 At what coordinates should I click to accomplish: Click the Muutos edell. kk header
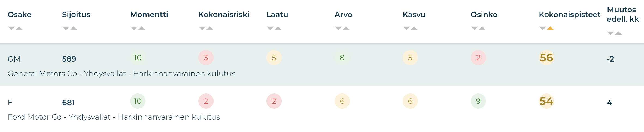622,15
